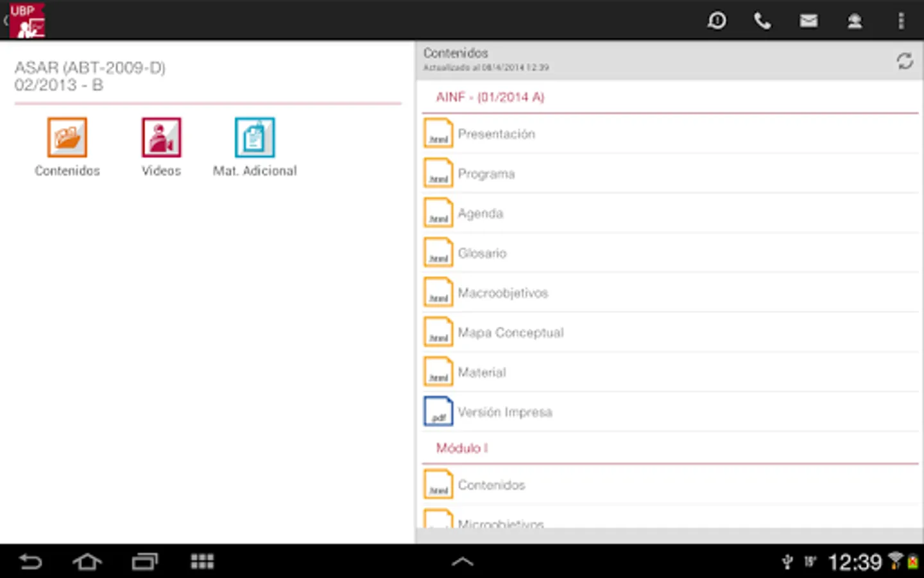Click the Contenidos panel title
Image resolution: width=924 pixels, height=578 pixels.
[x=456, y=53]
